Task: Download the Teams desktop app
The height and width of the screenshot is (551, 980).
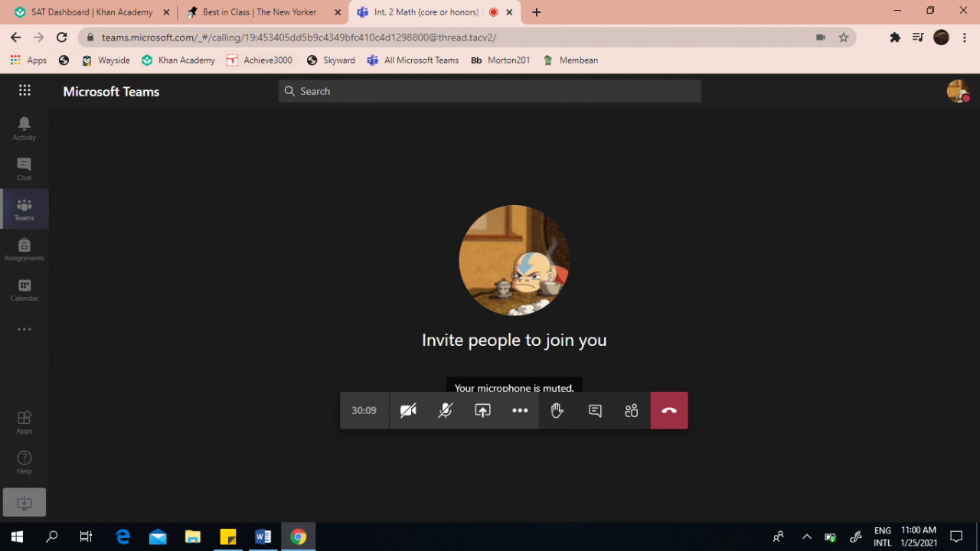Action: point(24,503)
